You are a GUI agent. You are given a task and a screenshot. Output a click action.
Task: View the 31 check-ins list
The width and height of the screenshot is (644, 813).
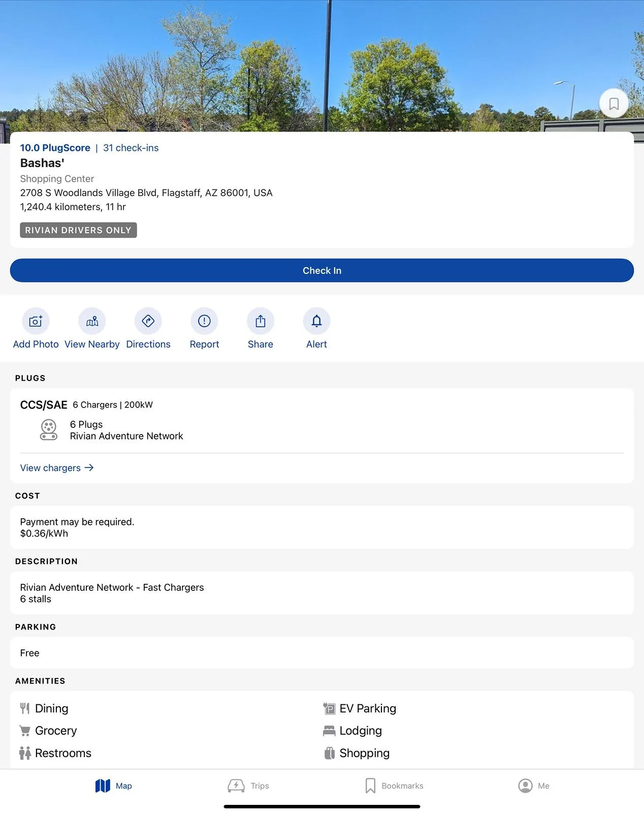(131, 148)
